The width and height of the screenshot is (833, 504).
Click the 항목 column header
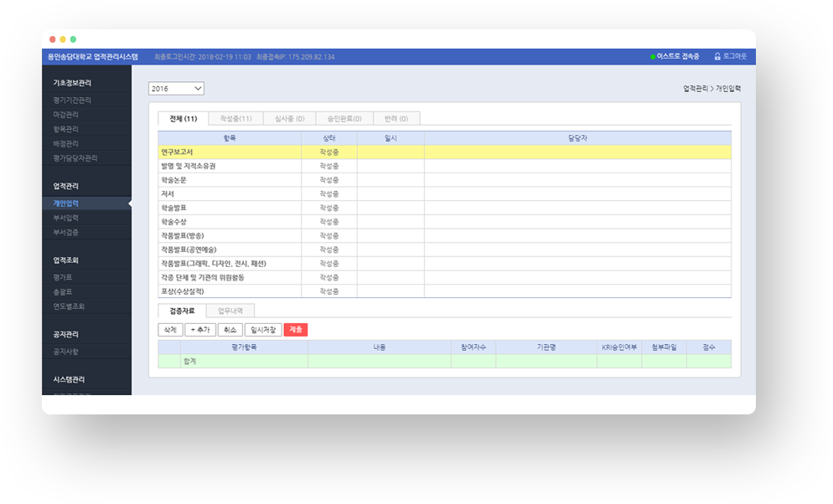(230, 138)
